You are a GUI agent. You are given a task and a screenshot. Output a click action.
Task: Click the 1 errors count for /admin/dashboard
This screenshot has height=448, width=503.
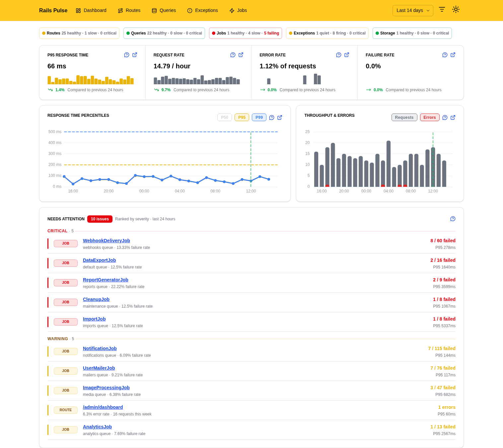pyautogui.click(x=447, y=407)
